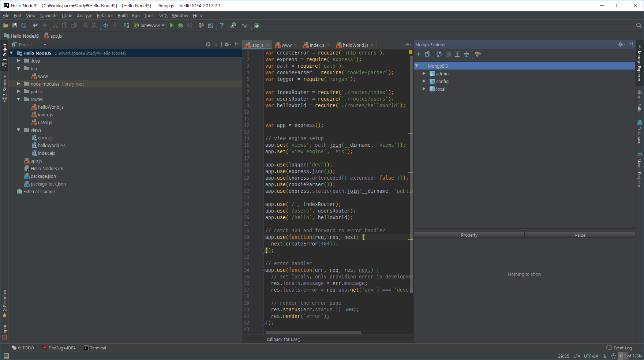Click the search everywhere magnifier icon
This screenshot has width=644, height=360.
point(639,26)
